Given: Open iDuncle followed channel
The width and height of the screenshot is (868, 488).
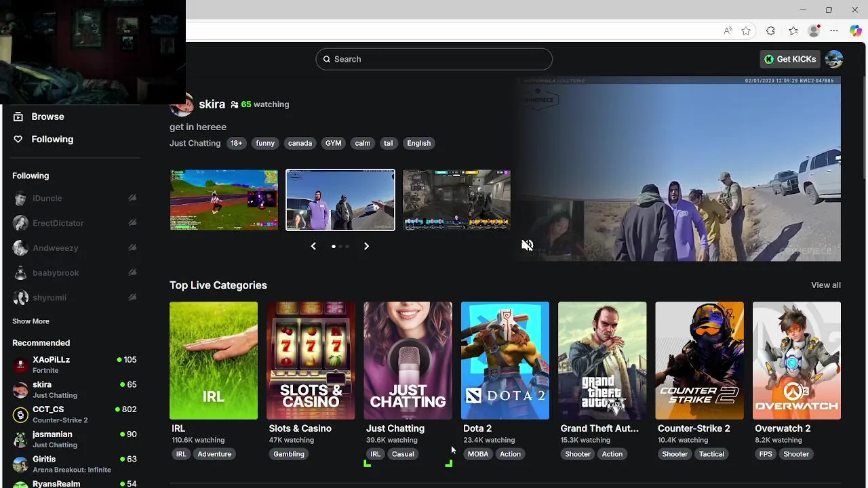Looking at the screenshot, I should point(75,198).
